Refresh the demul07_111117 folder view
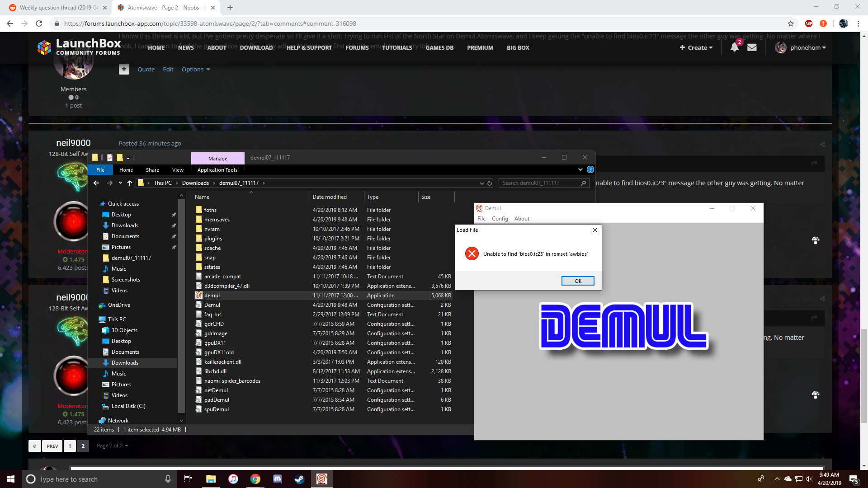The image size is (868, 488). click(x=490, y=183)
